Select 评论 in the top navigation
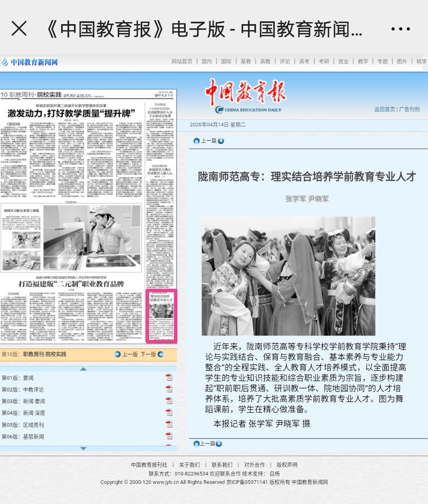Image resolution: width=428 pixels, height=504 pixels. (285, 62)
